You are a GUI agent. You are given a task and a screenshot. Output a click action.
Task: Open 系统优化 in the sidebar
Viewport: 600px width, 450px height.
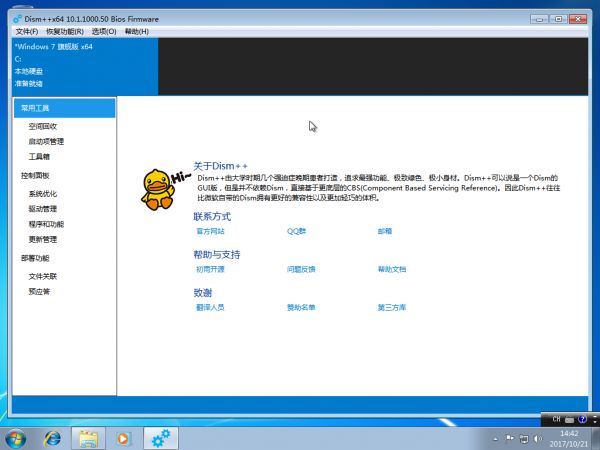pyautogui.click(x=42, y=194)
